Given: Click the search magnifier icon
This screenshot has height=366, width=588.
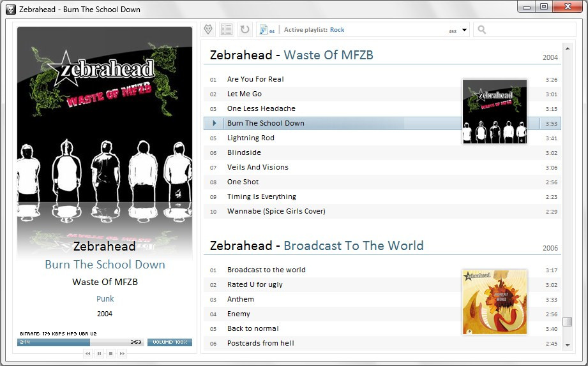Looking at the screenshot, I should tap(482, 29).
